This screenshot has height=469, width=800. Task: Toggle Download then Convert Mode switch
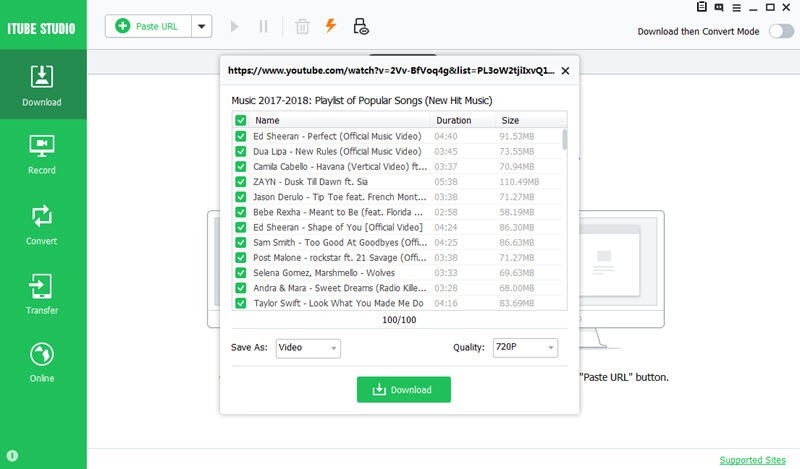click(780, 31)
